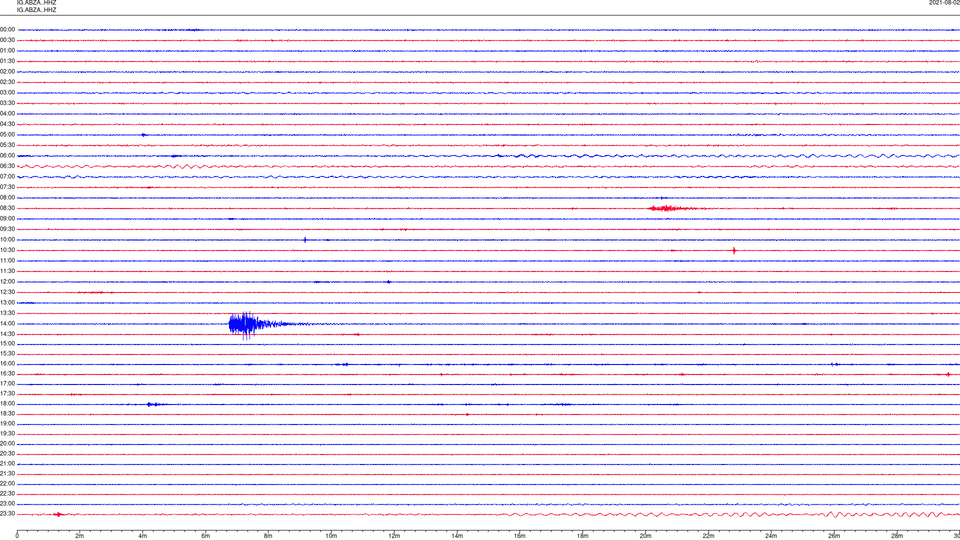Viewport: 960px width, 540px height.
Task: Click the '0' tick on the minute axis
Action: (x=17, y=536)
